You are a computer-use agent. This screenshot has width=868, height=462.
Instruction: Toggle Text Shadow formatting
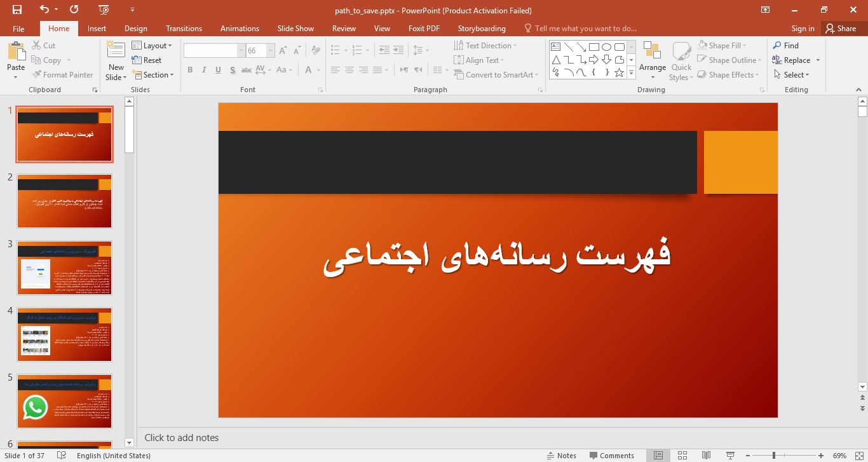pyautogui.click(x=233, y=70)
